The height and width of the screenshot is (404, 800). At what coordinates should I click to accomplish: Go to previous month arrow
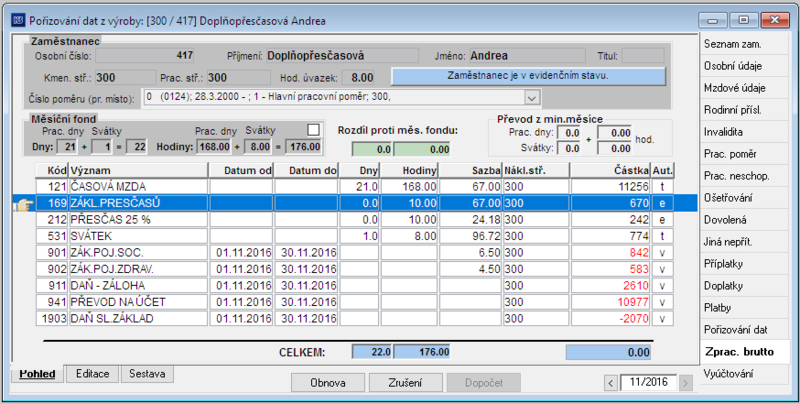pyautogui.click(x=611, y=382)
